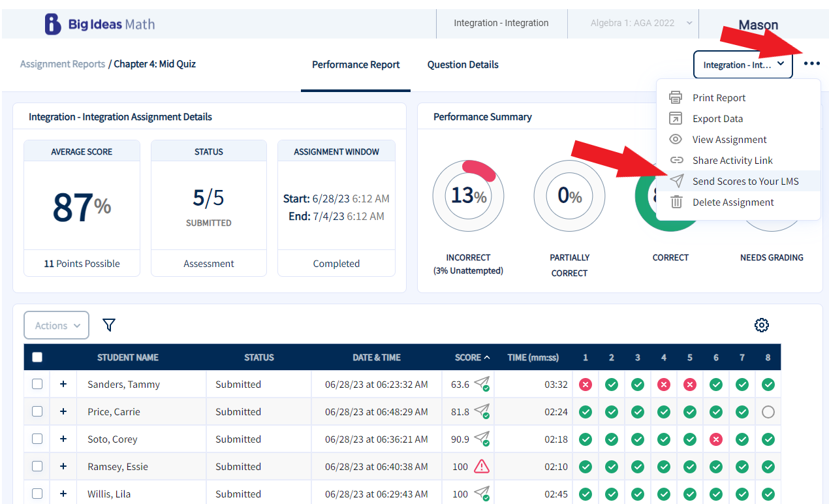Open table settings gear icon
This screenshot has width=829, height=504.
[761, 325]
